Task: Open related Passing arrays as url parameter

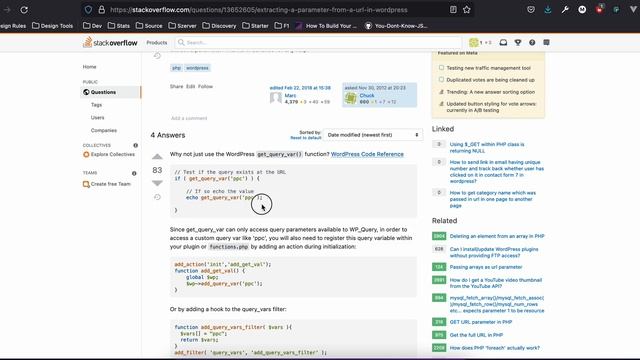Action: point(486,267)
